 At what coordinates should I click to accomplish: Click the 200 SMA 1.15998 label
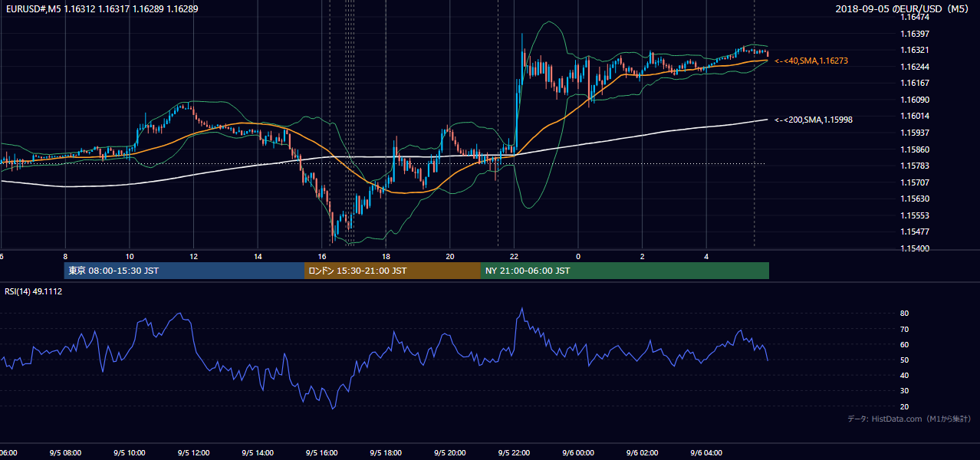point(814,120)
